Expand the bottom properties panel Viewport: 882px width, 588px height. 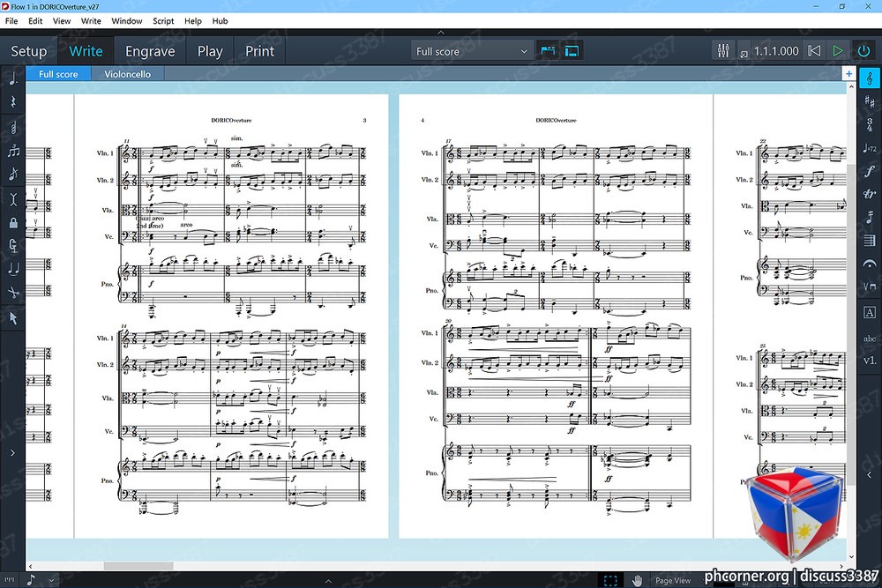(328, 581)
